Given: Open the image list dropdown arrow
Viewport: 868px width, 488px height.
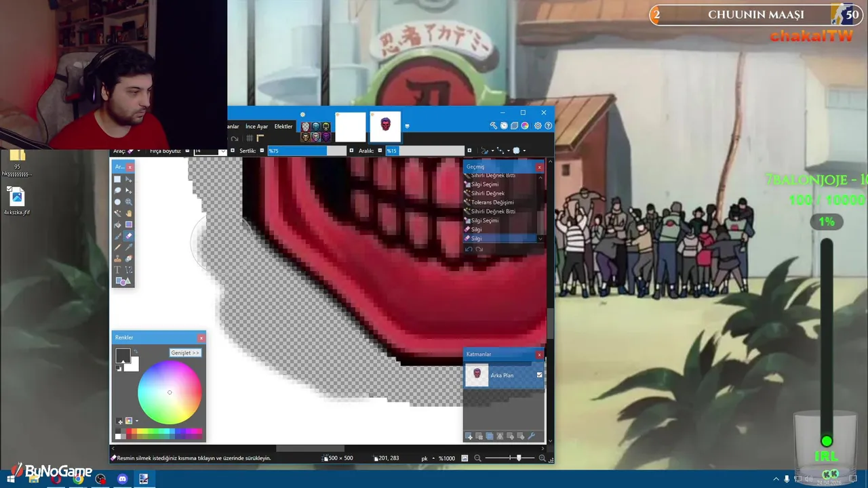Looking at the screenshot, I should pyautogui.click(x=407, y=126).
